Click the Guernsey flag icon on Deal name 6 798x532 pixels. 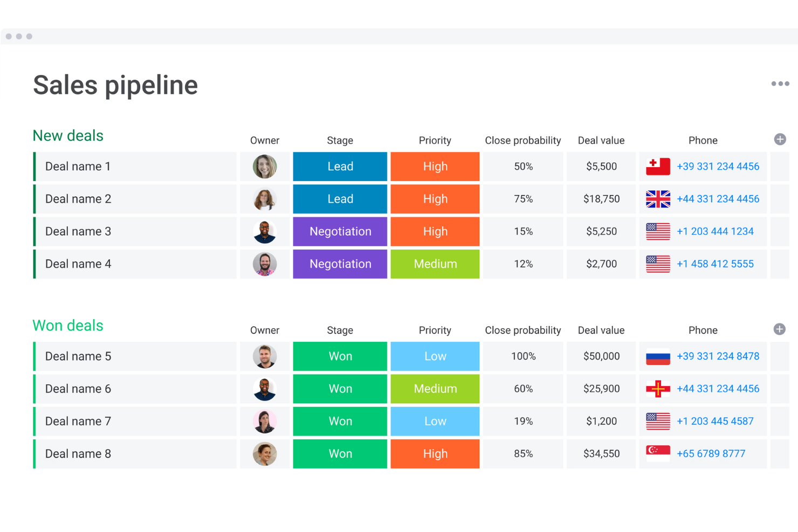[657, 389]
